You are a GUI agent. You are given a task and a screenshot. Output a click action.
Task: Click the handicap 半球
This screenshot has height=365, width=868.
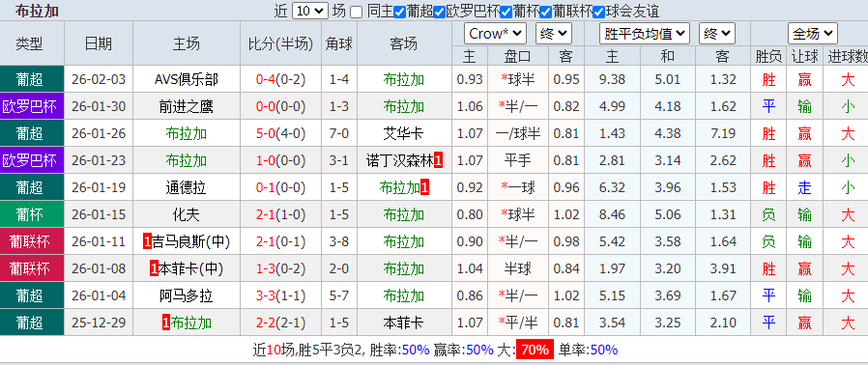518,268
